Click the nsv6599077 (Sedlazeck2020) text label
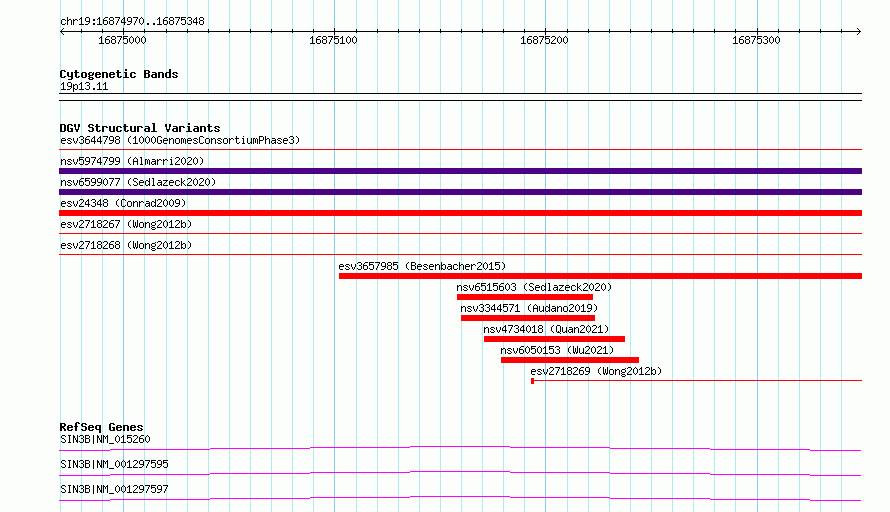Viewport: 890px width, 512px height. click(138, 182)
